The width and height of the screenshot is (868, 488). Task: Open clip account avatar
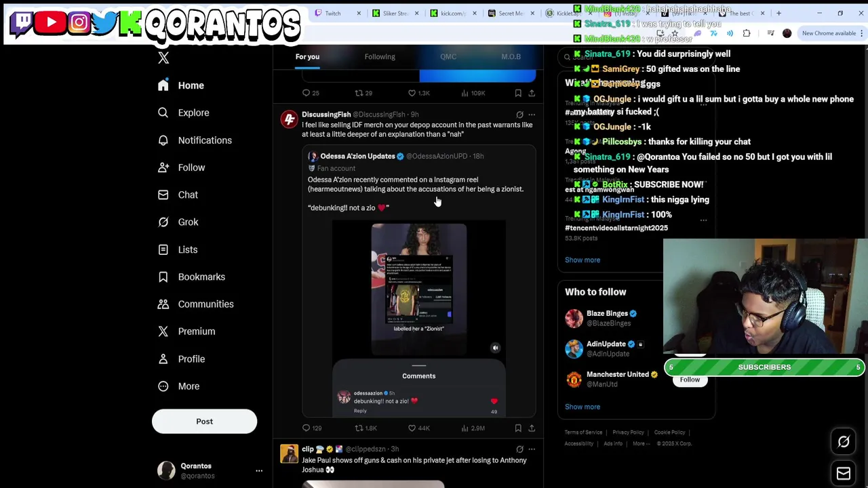[x=290, y=453]
